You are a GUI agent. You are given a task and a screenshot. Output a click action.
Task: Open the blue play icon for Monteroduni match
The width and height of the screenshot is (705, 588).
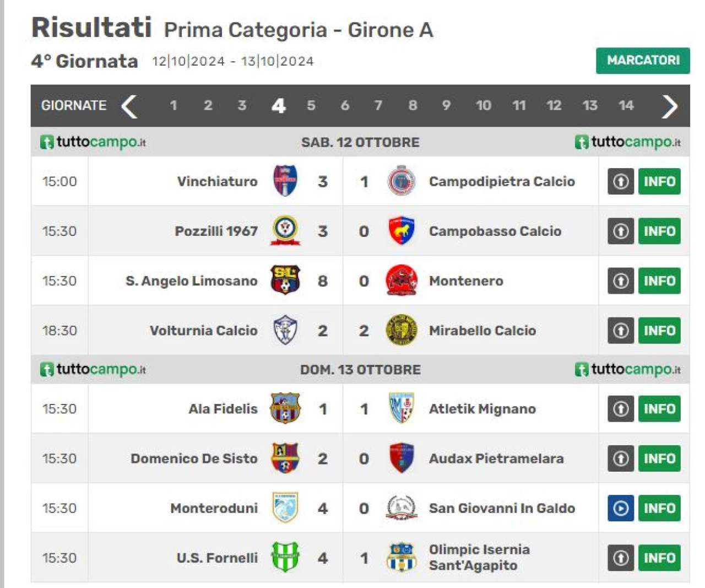[x=621, y=508]
